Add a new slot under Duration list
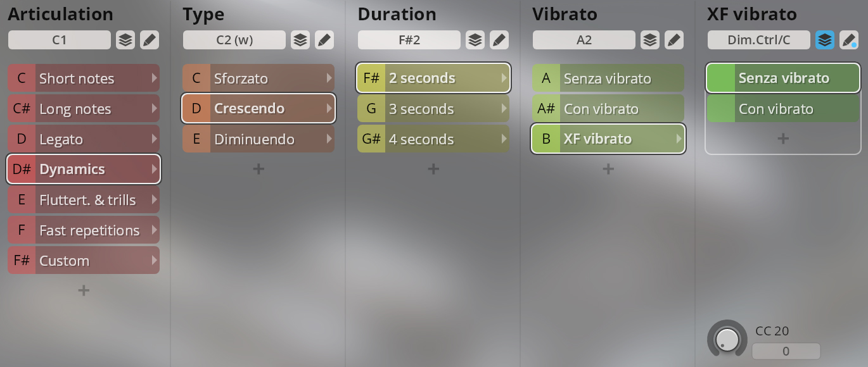 pyautogui.click(x=433, y=169)
